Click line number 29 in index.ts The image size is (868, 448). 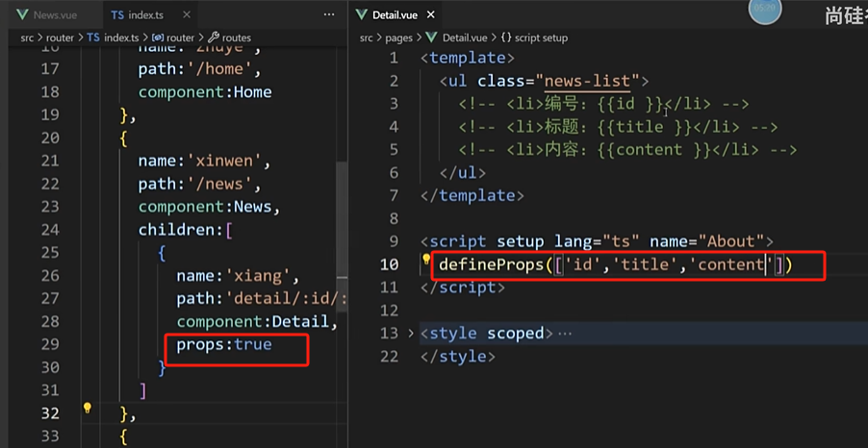click(x=48, y=344)
